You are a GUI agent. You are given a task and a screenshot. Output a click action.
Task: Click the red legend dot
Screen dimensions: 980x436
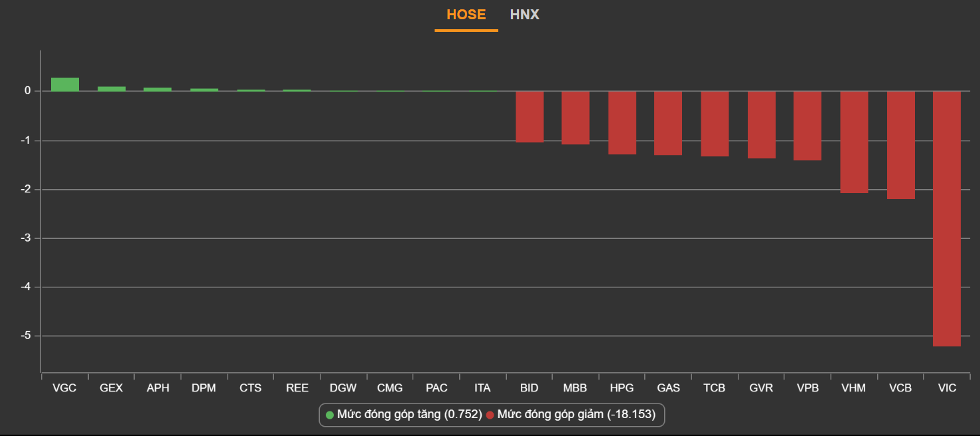pyautogui.click(x=490, y=415)
